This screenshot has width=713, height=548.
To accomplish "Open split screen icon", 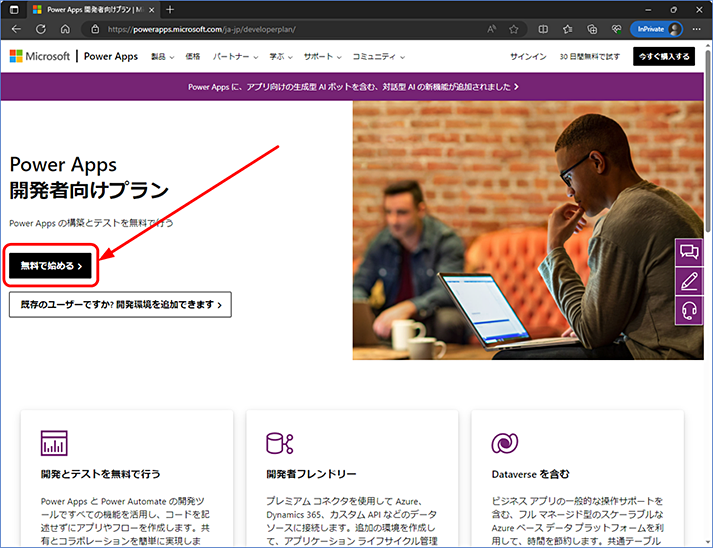I will tap(543, 29).
